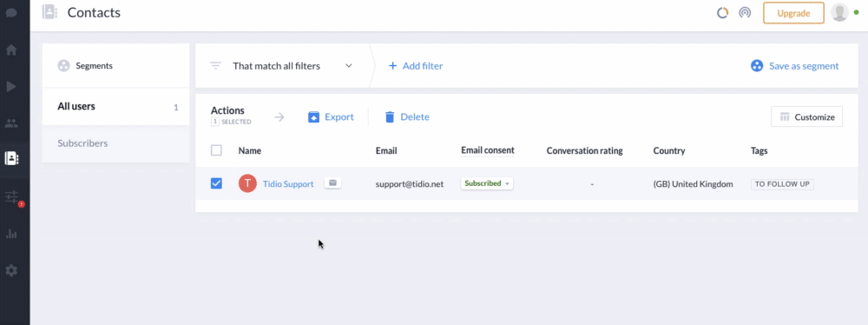Click the Add filter link
Viewport: 868px width, 325px height.
coord(423,66)
